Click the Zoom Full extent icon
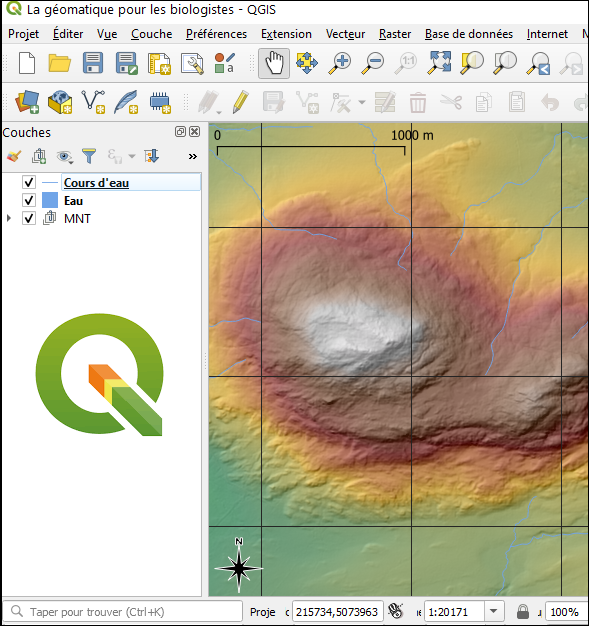The height and width of the screenshot is (626, 589). coord(439,63)
